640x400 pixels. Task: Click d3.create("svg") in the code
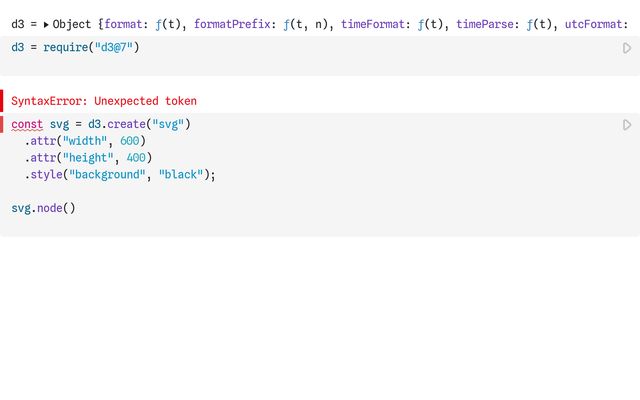[139, 125]
